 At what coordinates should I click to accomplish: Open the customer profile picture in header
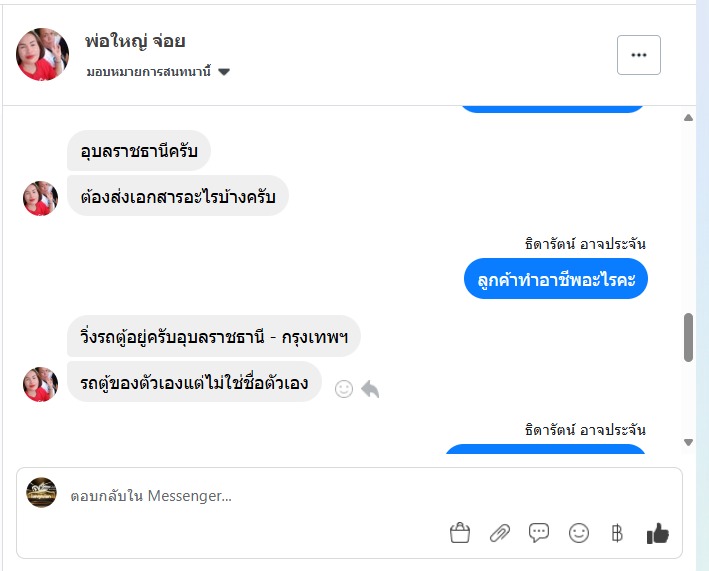click(43, 55)
